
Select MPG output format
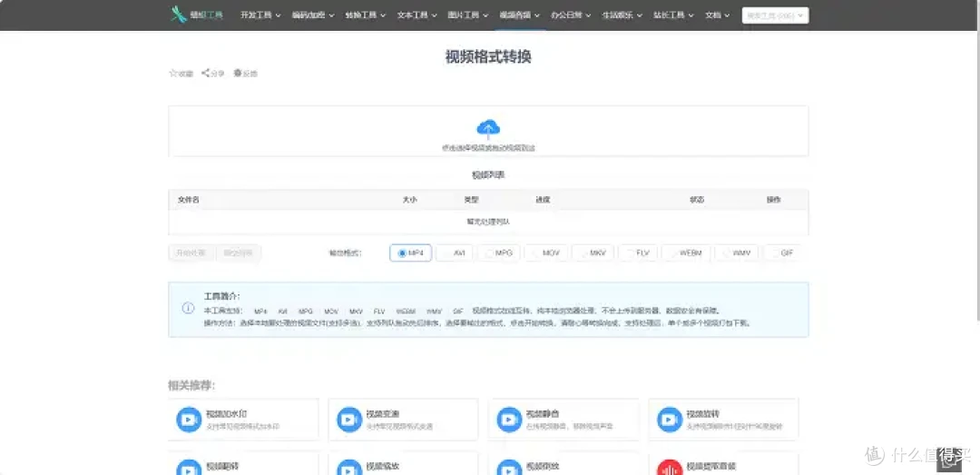tap(499, 252)
